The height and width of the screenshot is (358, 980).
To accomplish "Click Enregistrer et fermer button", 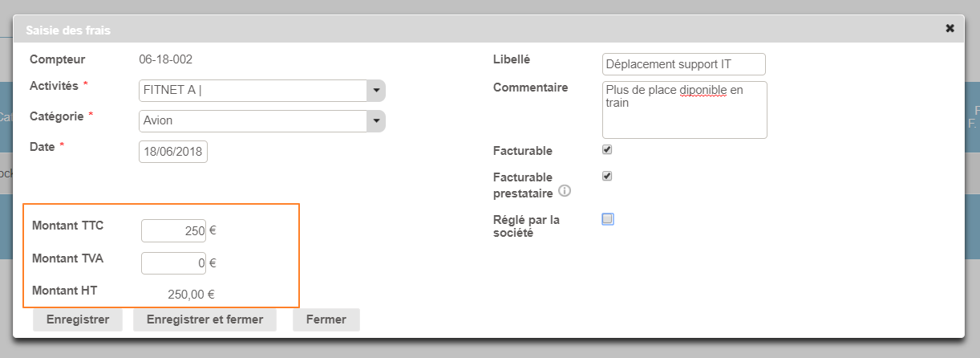I will point(205,319).
